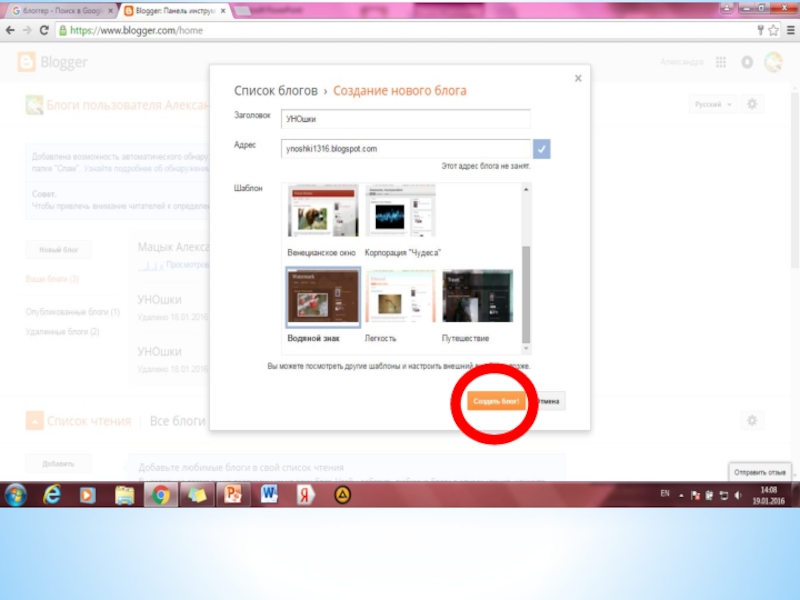Open the account avatar in Blogger header
This screenshot has width=800, height=600.
pos(773,62)
